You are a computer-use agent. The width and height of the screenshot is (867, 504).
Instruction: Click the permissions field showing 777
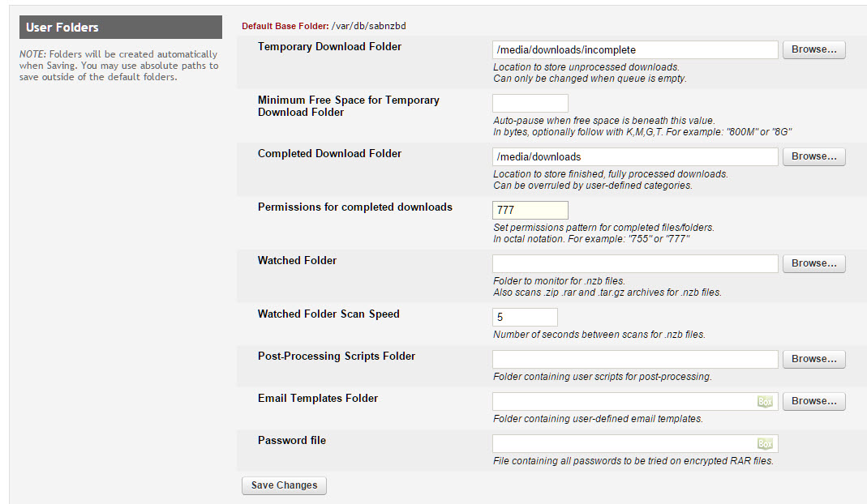click(x=530, y=210)
